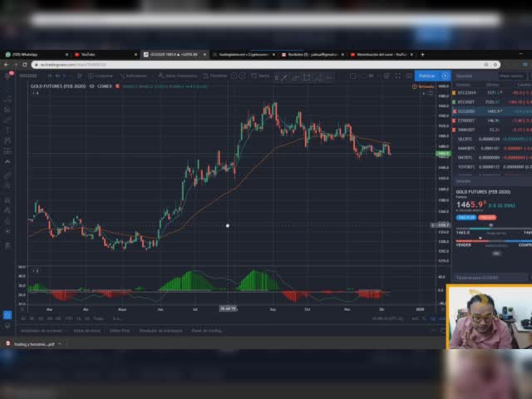
Task: Select the ruler measure tool in left sidebar
Action: point(7,175)
